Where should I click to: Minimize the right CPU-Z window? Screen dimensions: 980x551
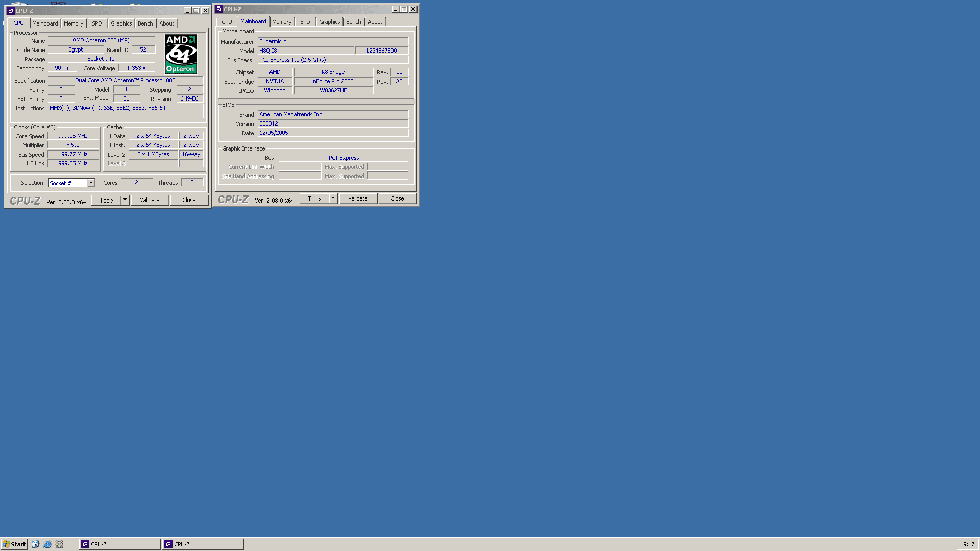[396, 9]
